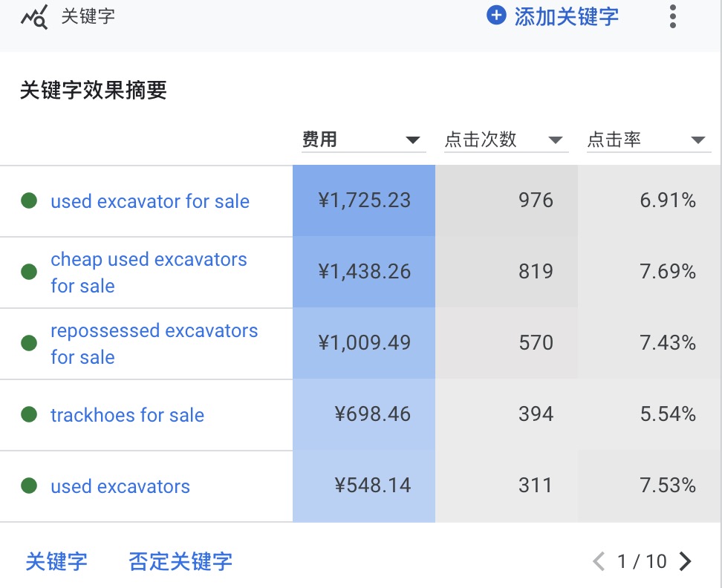Open keyword used excavator for sale

[x=150, y=201]
